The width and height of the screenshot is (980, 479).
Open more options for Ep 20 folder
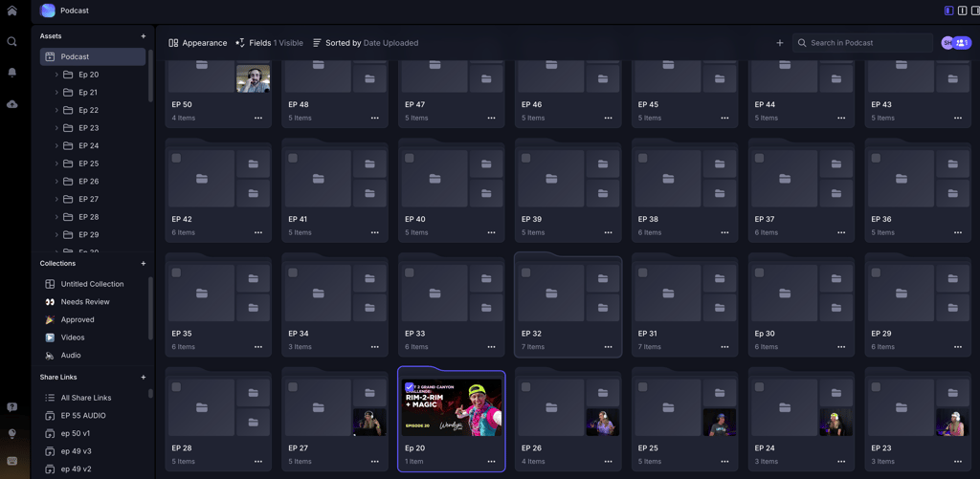tap(491, 462)
